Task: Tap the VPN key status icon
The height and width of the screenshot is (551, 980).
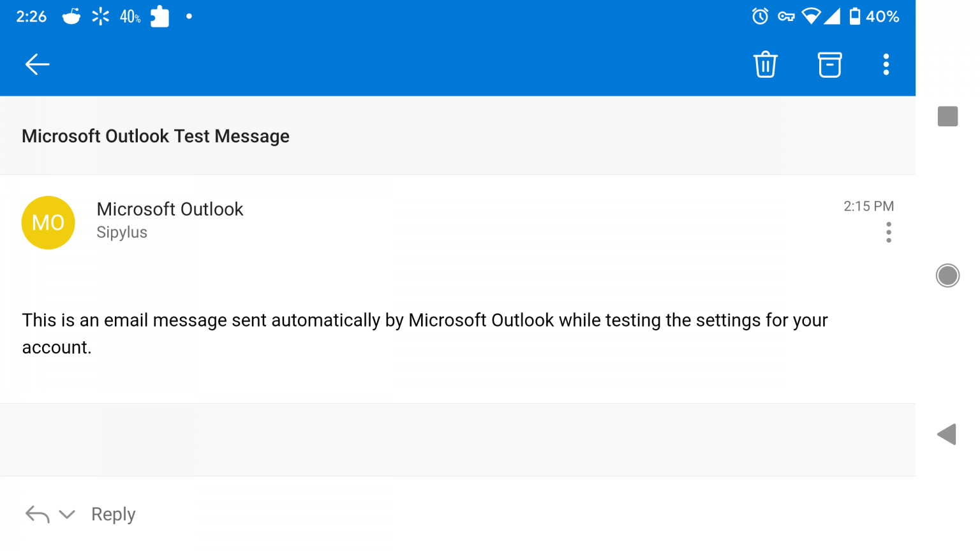Action: [x=785, y=17]
